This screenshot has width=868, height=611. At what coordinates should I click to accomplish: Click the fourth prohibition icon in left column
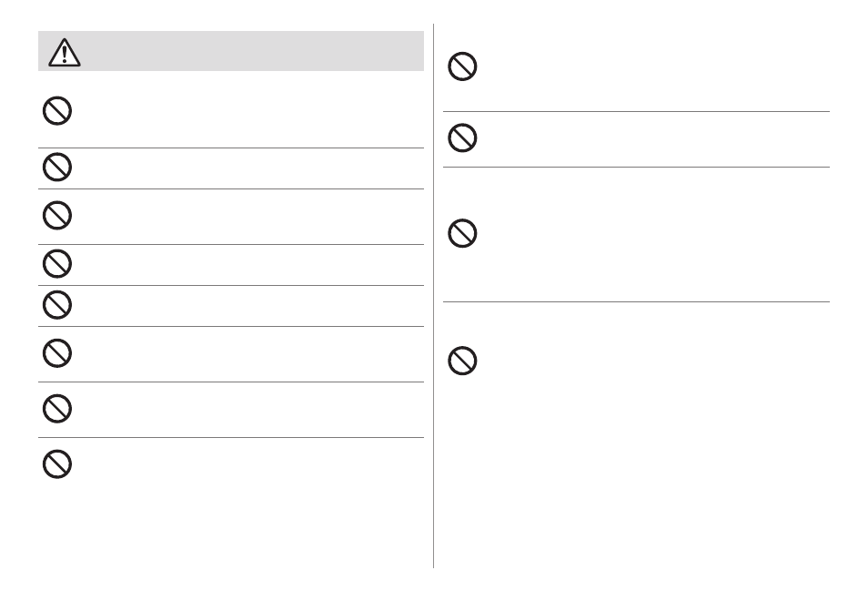point(57,263)
